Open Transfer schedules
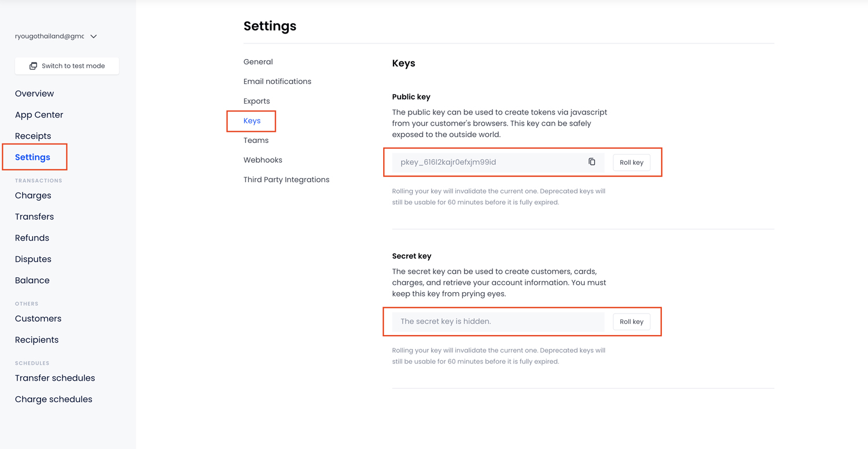Screen dimensions: 868x449 [55, 378]
